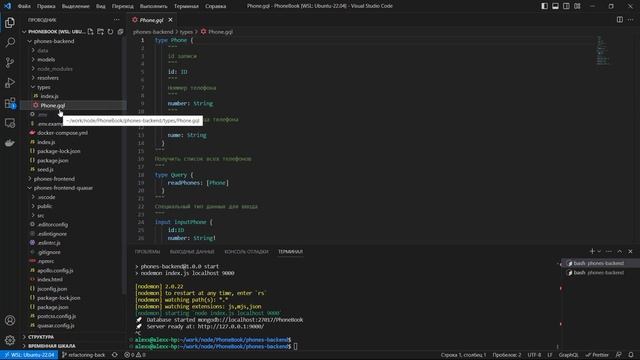Click refactoring-back branch in status bar
Screen dimensions: 640x360
[x=83, y=355]
